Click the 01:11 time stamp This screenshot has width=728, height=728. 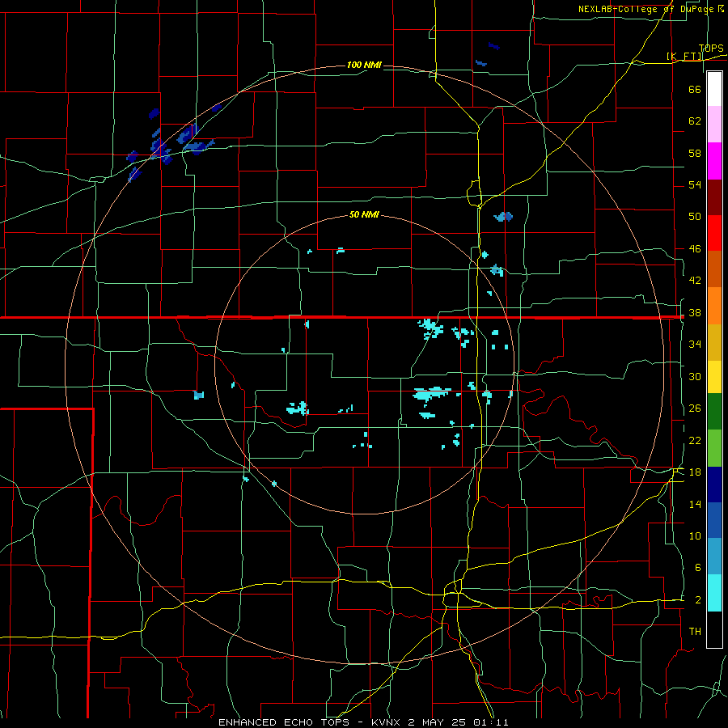[x=491, y=722]
